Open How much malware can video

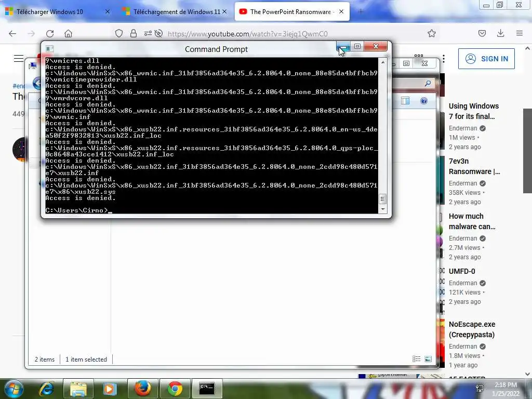pyautogui.click(x=472, y=221)
